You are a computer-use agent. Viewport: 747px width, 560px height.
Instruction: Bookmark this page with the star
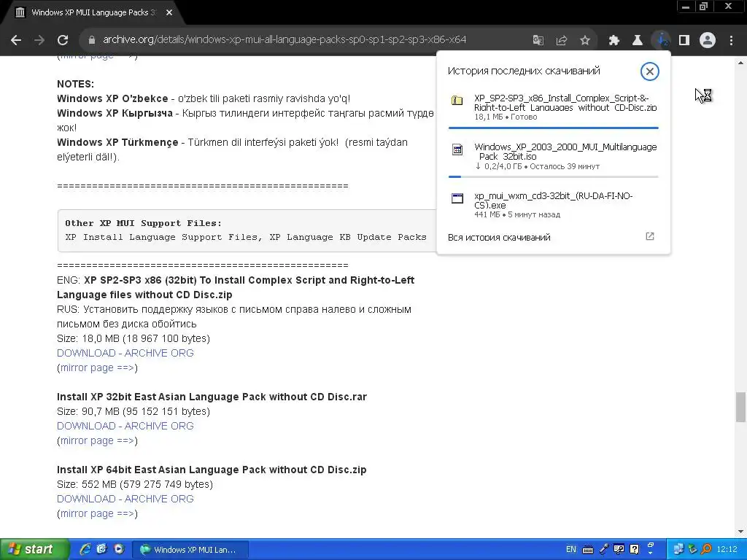(584, 40)
